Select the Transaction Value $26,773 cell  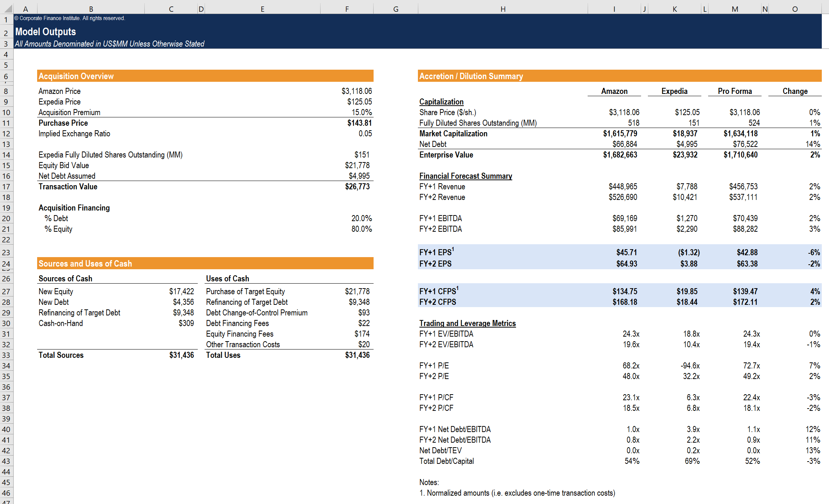[x=357, y=187]
